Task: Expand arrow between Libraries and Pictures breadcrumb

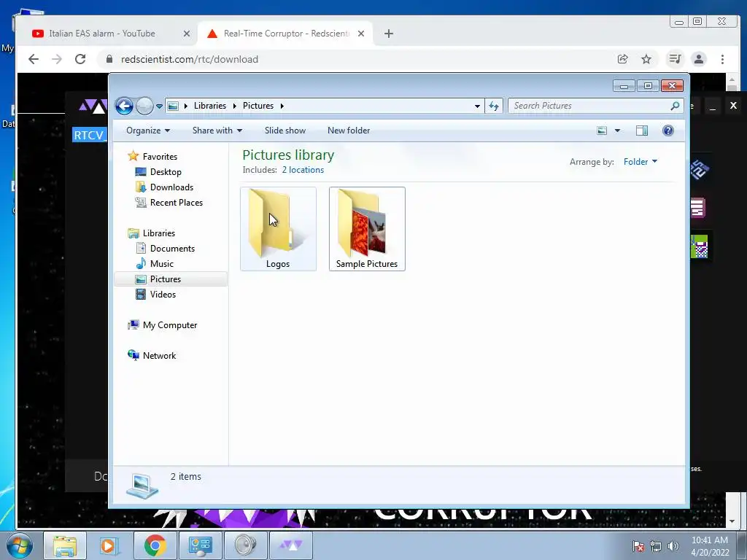Action: [234, 106]
